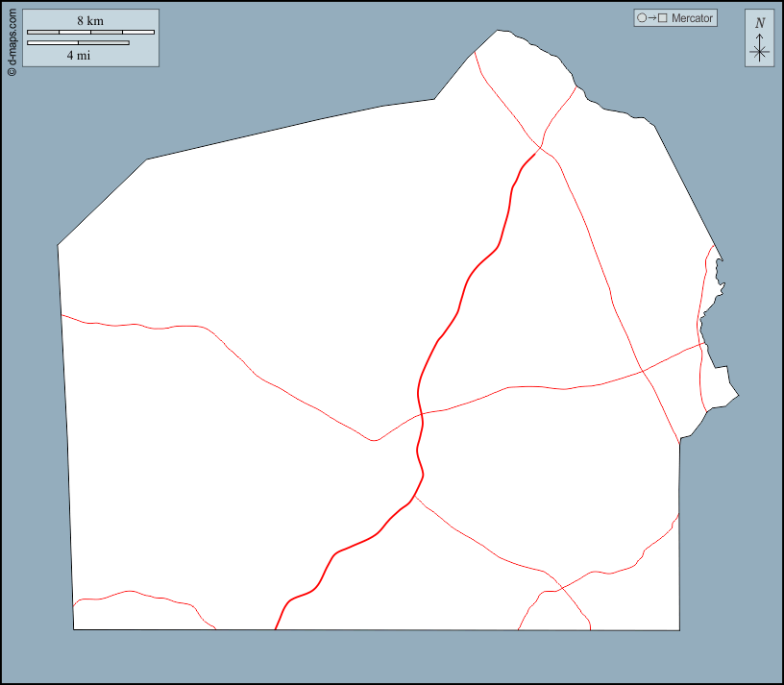
Task: Click the N letter above the compass
Action: [760, 23]
